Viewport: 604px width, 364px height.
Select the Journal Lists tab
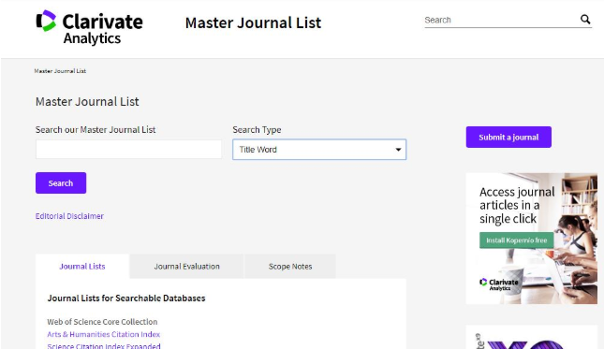click(x=82, y=267)
